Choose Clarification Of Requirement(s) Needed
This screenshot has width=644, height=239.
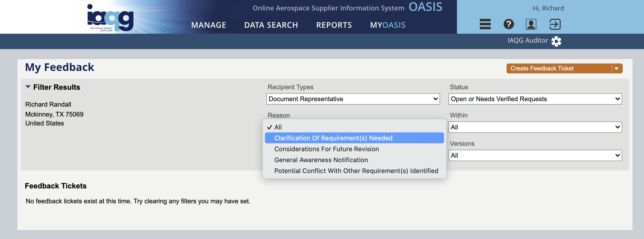click(354, 138)
